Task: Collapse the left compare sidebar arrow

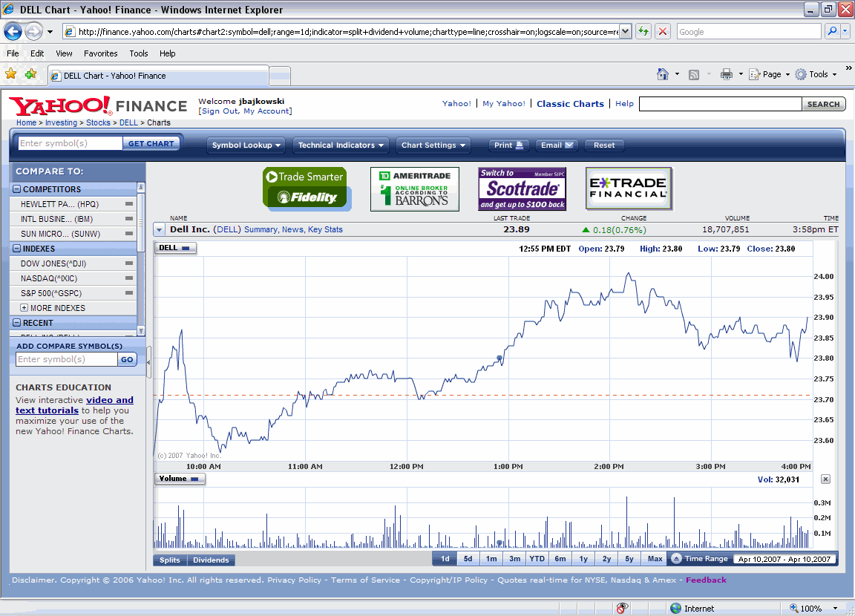Action: 148,362
